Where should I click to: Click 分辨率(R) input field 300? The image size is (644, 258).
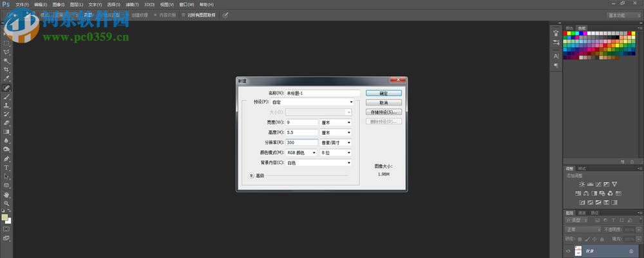(x=301, y=143)
